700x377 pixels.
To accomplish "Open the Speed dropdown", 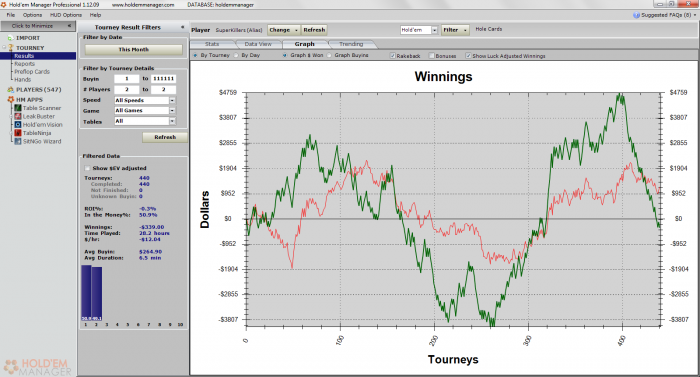I will tap(172, 100).
